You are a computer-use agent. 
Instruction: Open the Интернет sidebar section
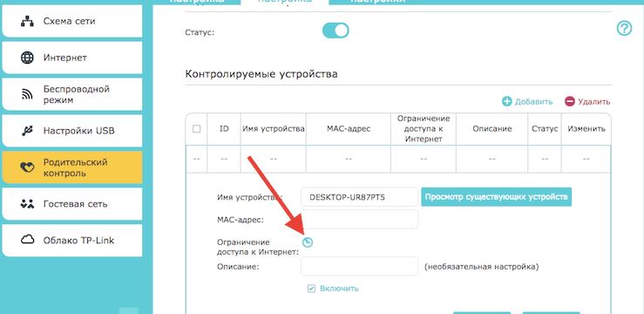coord(72,58)
